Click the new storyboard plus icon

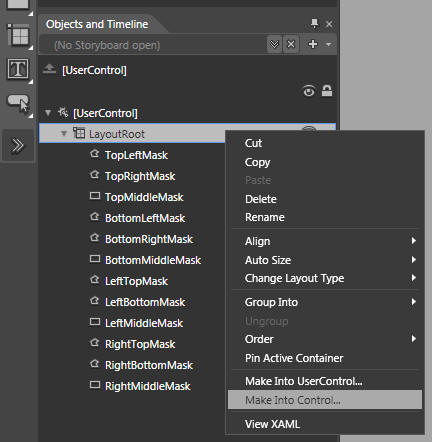point(313,44)
